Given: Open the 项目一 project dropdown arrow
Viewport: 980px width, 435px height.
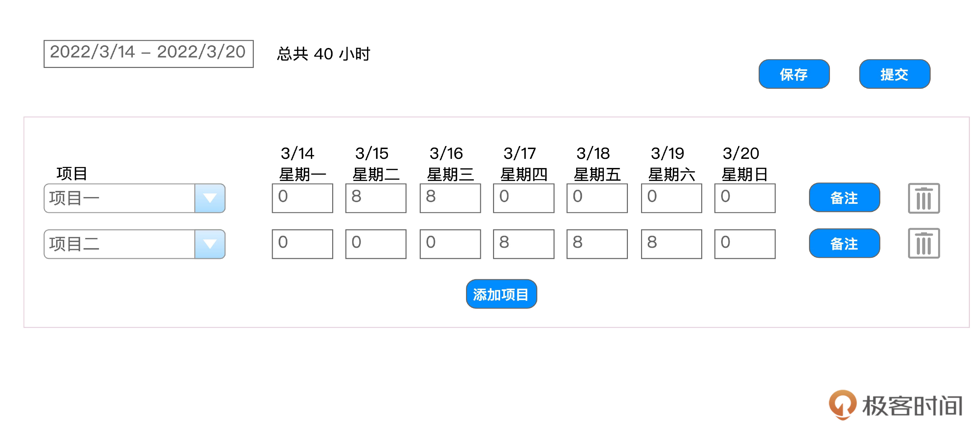Looking at the screenshot, I should point(210,198).
